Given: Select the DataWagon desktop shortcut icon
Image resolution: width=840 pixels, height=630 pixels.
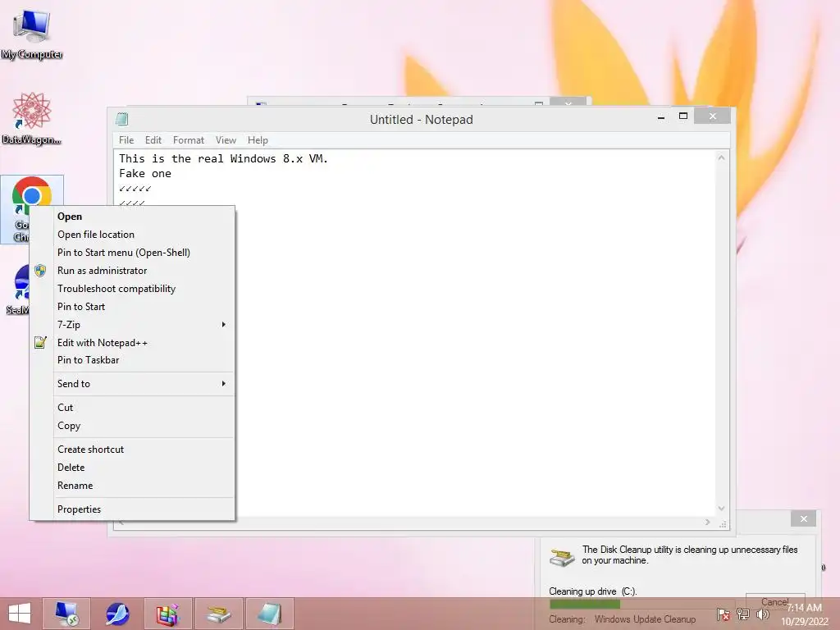Looking at the screenshot, I should click(32, 118).
